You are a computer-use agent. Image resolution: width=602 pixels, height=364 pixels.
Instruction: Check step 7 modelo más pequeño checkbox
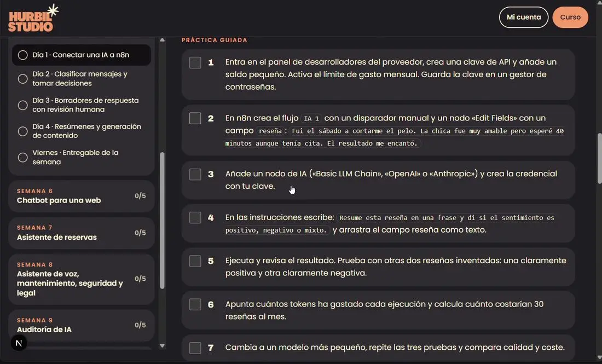195,348
